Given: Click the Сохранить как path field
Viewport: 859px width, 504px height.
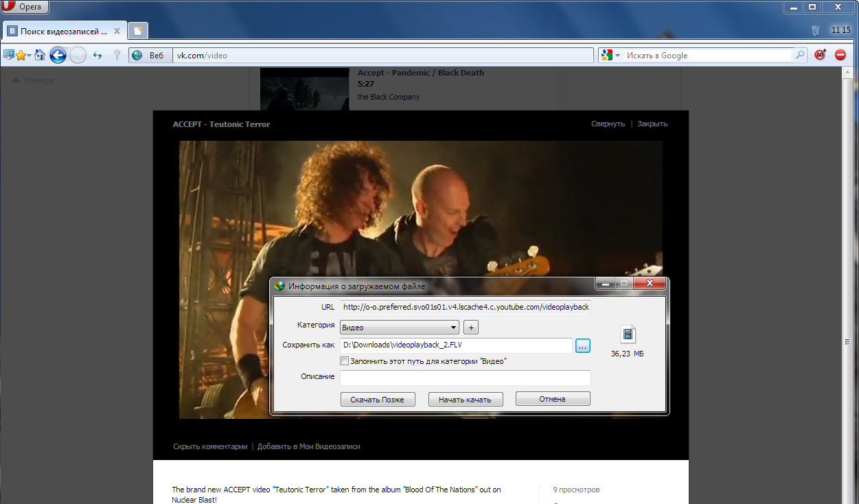Looking at the screenshot, I should point(456,345).
